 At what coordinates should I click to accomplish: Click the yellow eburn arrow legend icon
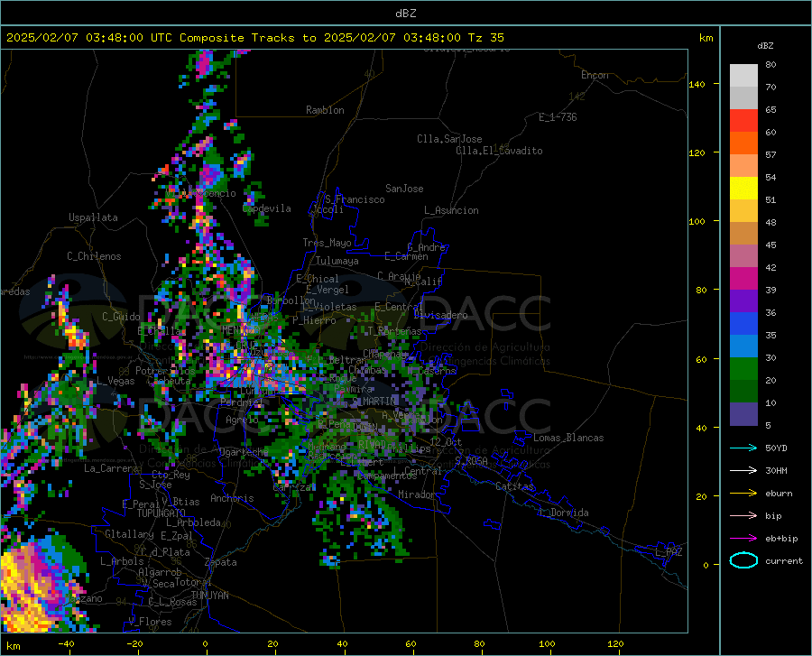coord(743,494)
